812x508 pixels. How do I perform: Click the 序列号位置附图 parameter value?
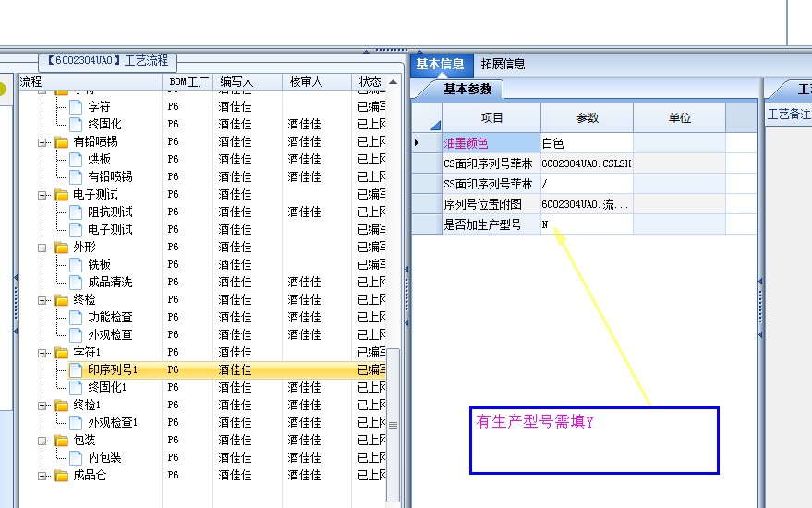[x=587, y=204]
